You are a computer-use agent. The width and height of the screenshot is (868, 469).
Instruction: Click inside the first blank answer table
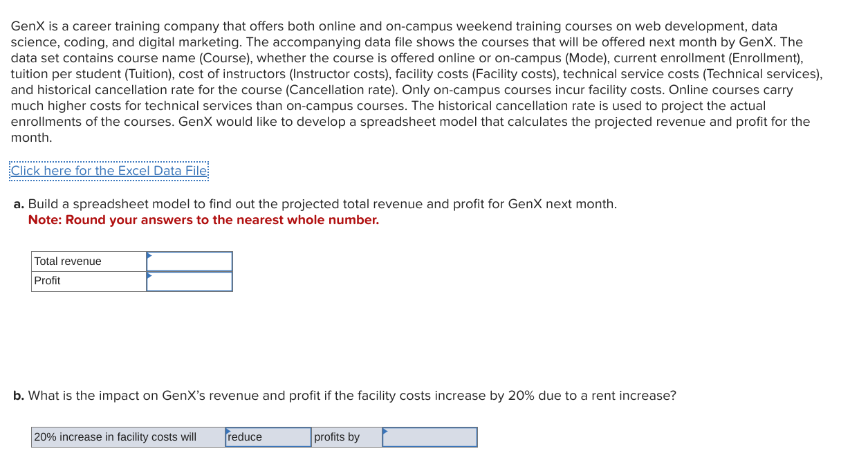click(131, 271)
